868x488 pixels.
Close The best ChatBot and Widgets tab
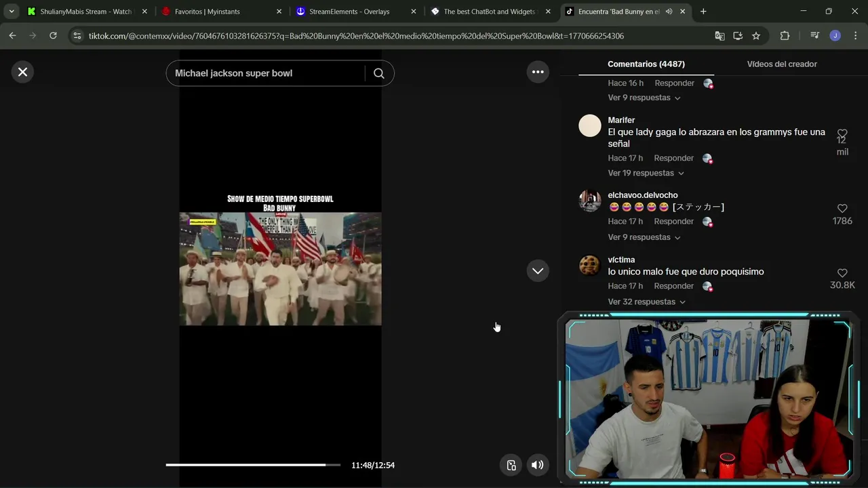(x=548, y=12)
